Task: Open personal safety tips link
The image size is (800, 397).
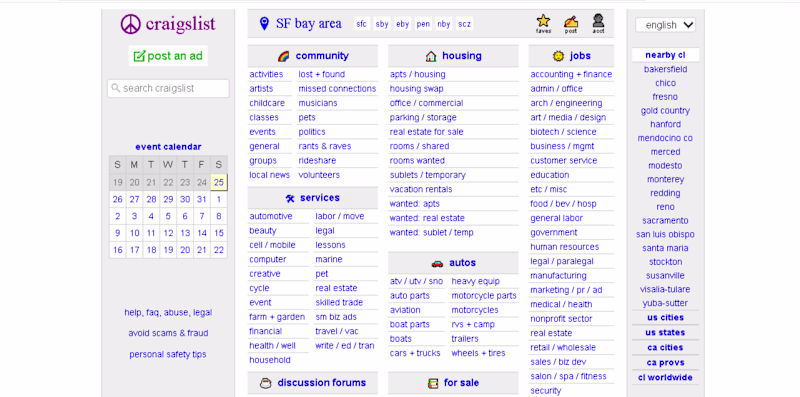Action: tap(168, 354)
